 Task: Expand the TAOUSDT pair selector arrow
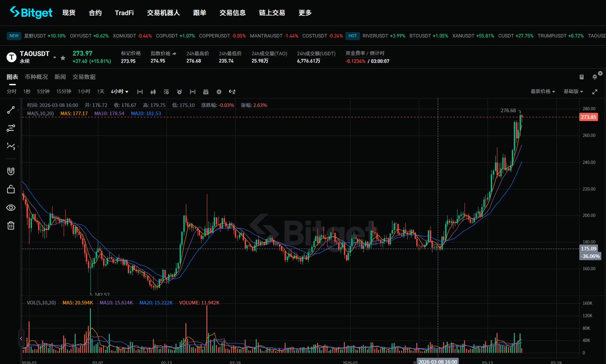point(55,58)
